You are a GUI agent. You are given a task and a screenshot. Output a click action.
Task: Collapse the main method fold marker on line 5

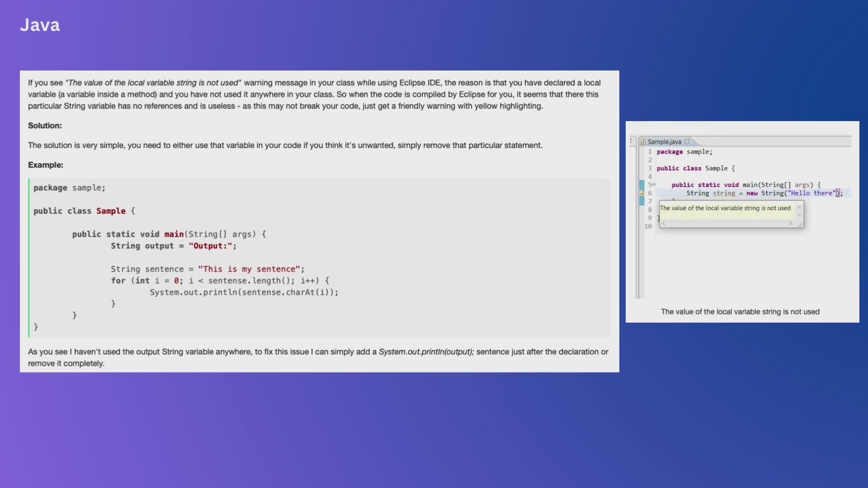coord(654,184)
